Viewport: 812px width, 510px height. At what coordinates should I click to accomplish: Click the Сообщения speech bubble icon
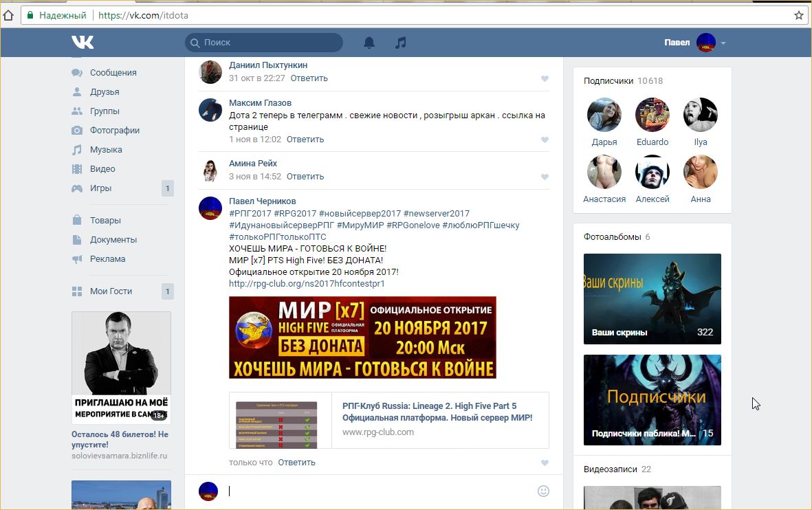pos(77,72)
